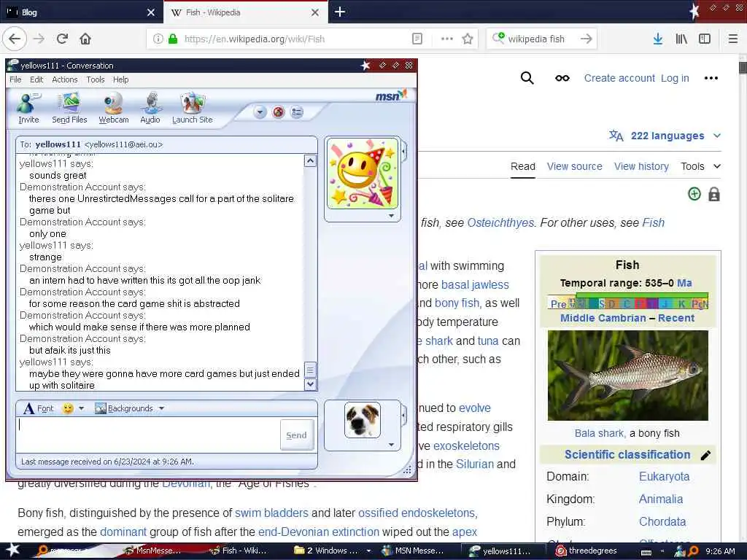This screenshot has width=747, height=560.
Task: Click the message input field
Action: pos(147,435)
